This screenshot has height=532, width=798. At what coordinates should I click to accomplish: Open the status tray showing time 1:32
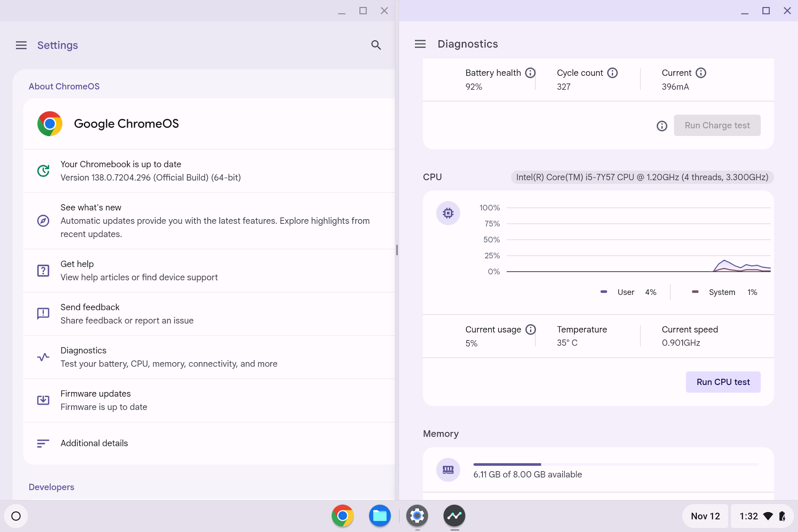[x=762, y=516]
